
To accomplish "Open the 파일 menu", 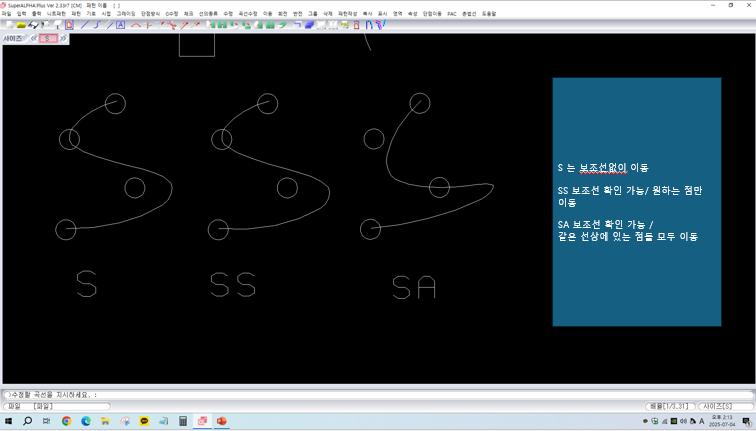I will (x=6, y=14).
